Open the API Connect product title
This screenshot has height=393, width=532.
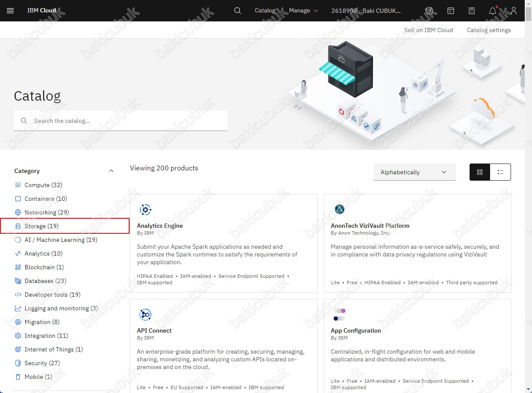coord(154,330)
